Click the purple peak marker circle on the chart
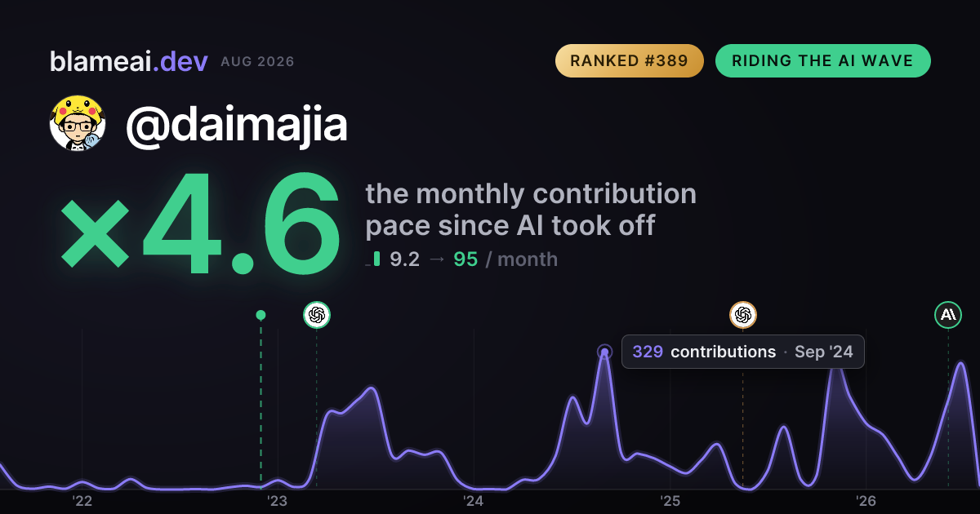Screen dimensions: 980x514 pos(604,352)
